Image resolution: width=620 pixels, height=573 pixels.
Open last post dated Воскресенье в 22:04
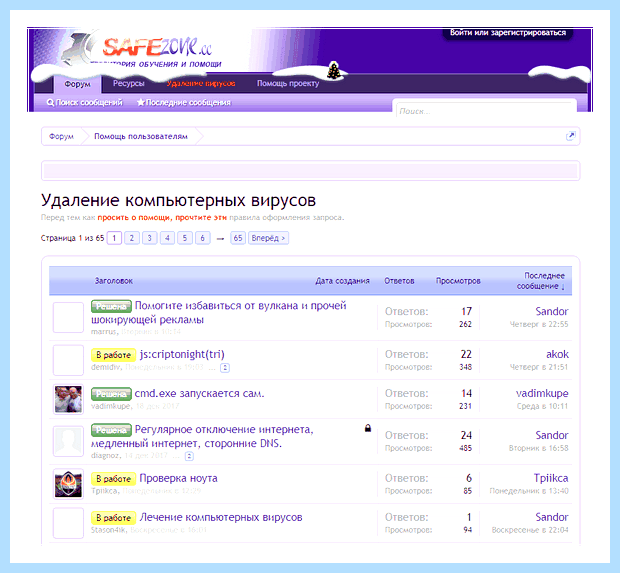(x=530, y=530)
